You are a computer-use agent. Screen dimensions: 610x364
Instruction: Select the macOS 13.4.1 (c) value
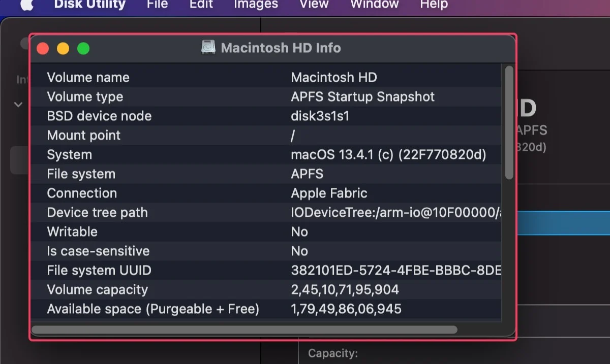389,155
